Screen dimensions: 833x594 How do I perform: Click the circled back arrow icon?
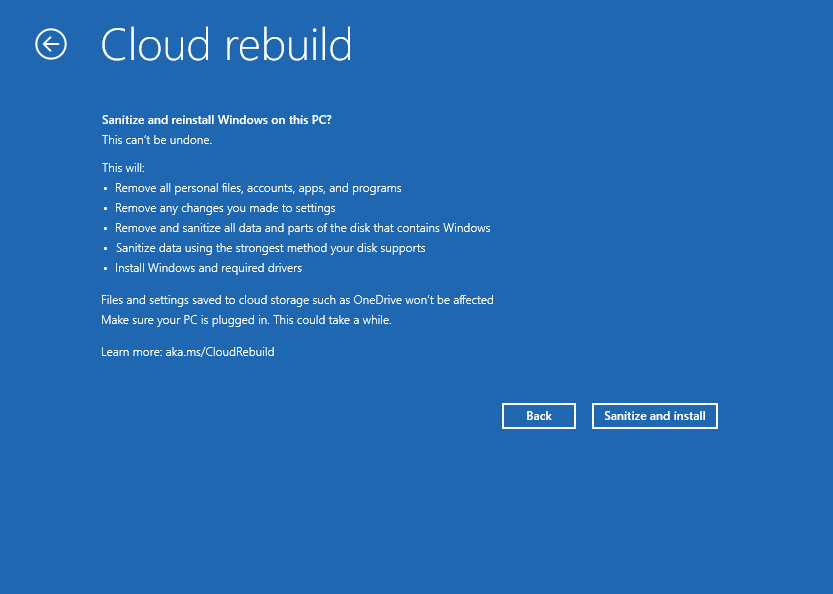[x=51, y=44]
